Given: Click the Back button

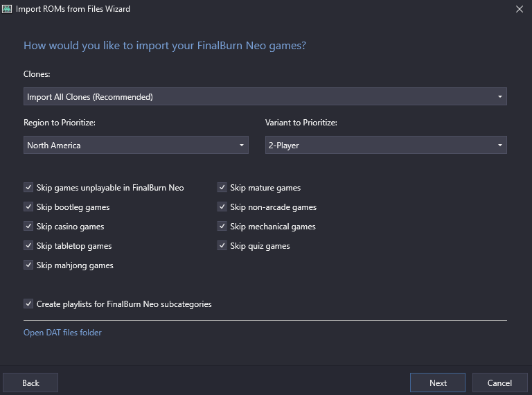Looking at the screenshot, I should pyautogui.click(x=30, y=383).
